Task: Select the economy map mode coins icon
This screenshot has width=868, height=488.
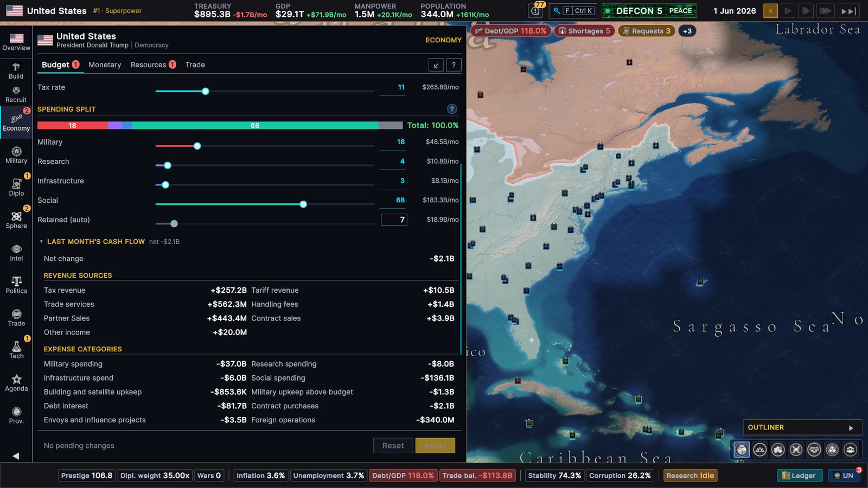Action: point(778,449)
